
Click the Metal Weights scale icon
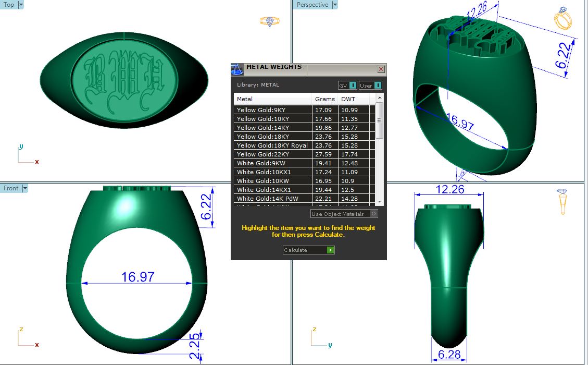tap(237, 69)
